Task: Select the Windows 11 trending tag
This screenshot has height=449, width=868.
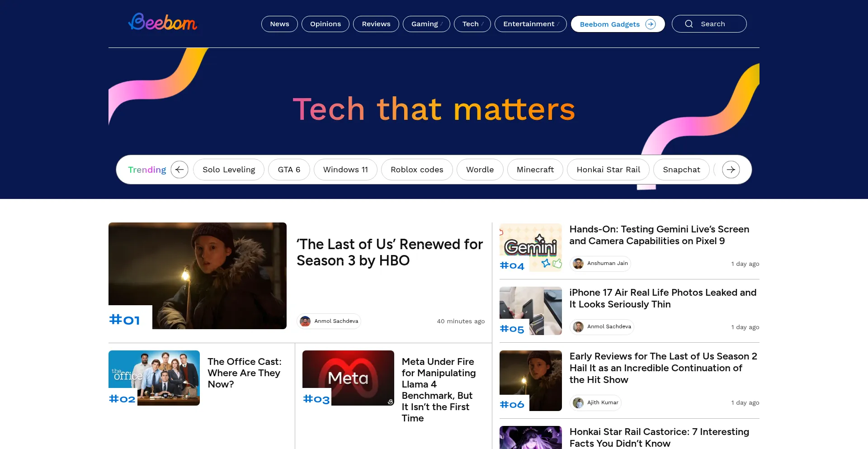Action: 345,170
